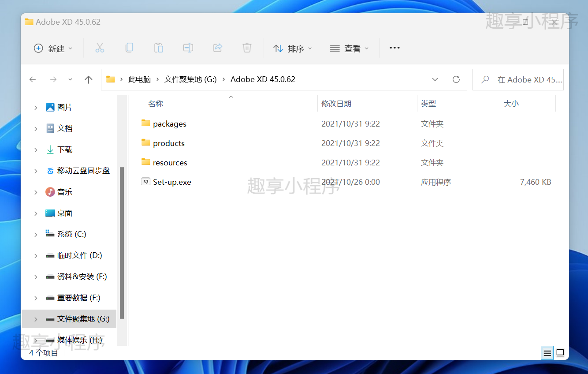588x374 pixels.
Task: Click the Delete trash can icon
Action: [247, 48]
